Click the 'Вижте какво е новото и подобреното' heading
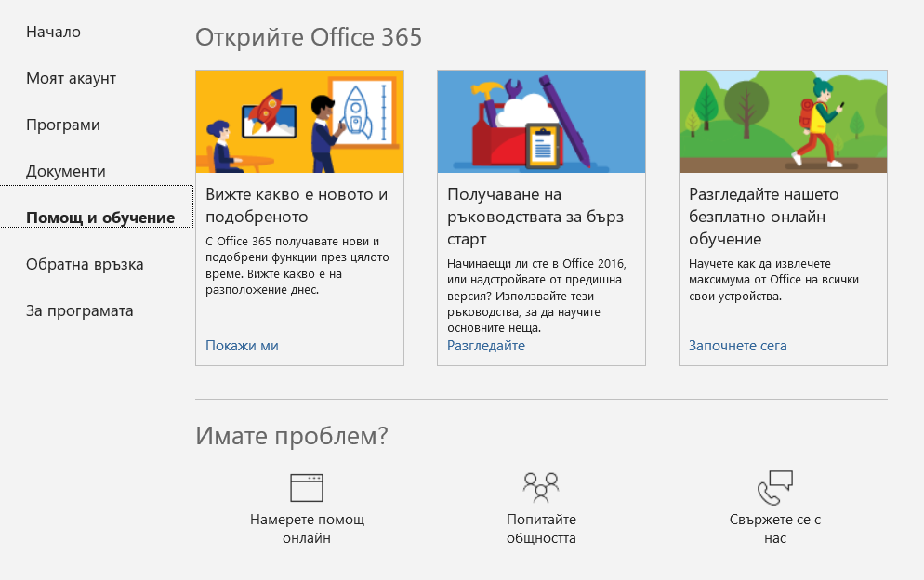Image resolution: width=924 pixels, height=580 pixels. click(297, 205)
